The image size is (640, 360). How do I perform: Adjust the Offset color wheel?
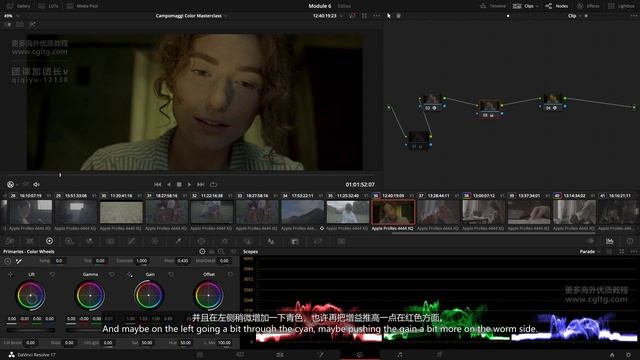tap(209, 295)
